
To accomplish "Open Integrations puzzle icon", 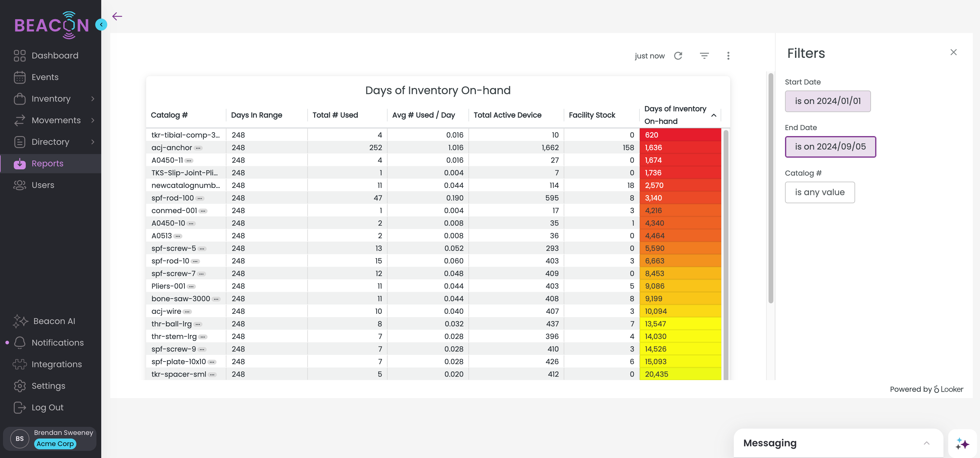I will (x=20, y=364).
